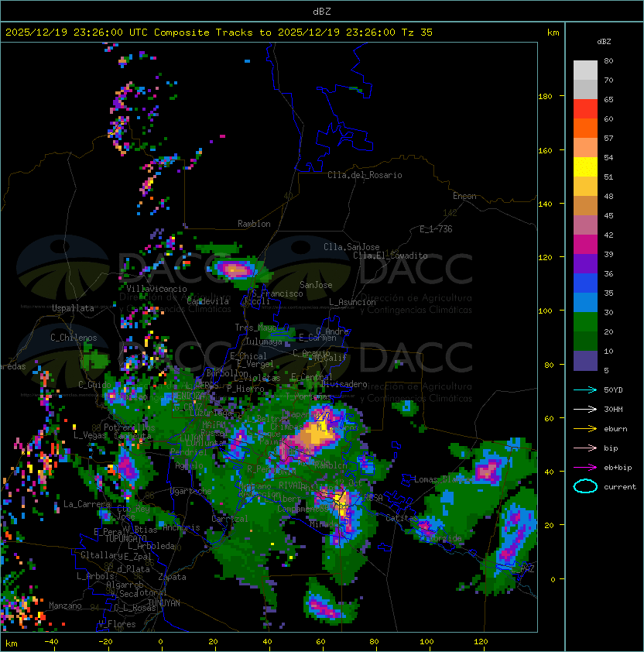Click the V_Flores label at bottom
This screenshot has height=652, width=644.
(117, 624)
